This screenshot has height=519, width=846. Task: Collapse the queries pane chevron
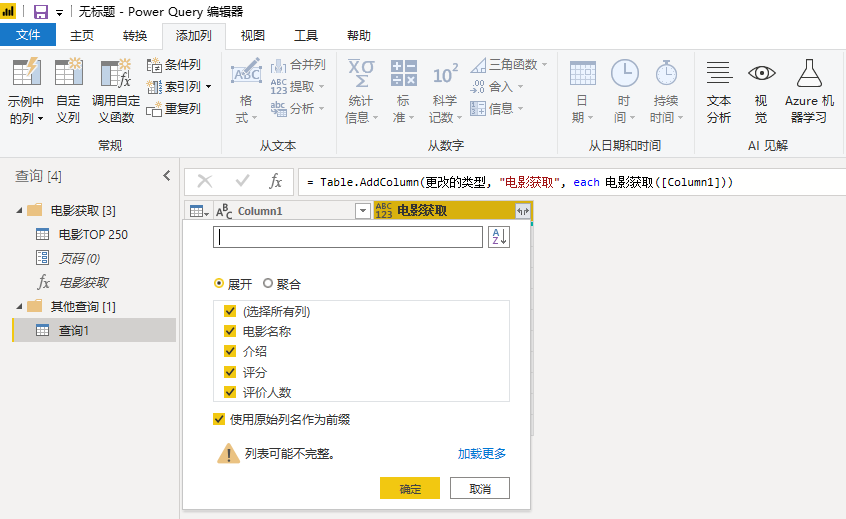[167, 175]
